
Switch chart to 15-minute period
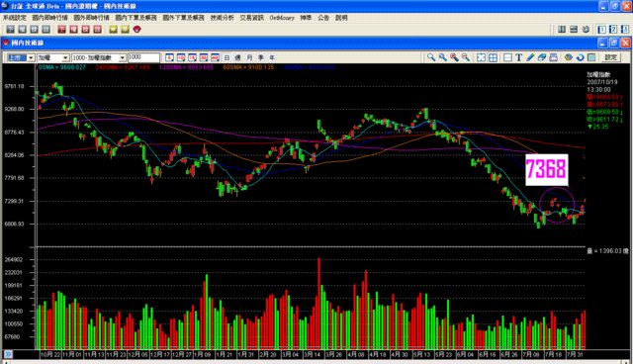point(192,57)
